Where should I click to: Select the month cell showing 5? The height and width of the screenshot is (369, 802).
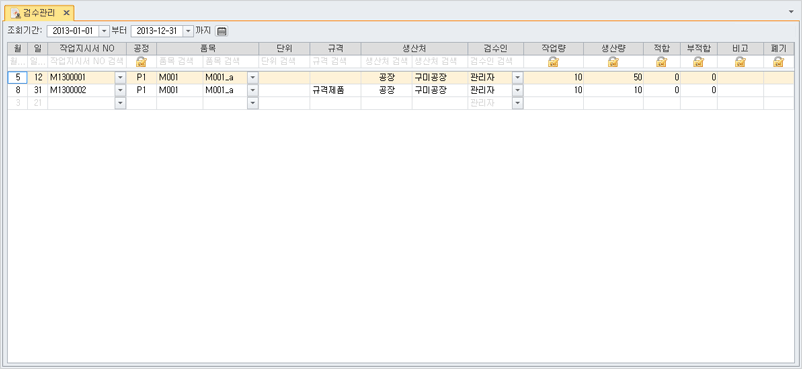[x=18, y=78]
